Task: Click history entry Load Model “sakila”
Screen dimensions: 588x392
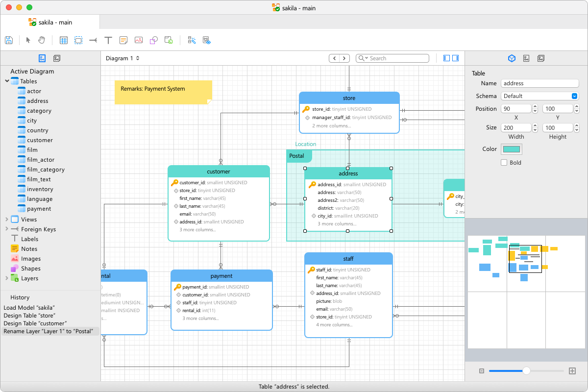Action: (x=29, y=308)
